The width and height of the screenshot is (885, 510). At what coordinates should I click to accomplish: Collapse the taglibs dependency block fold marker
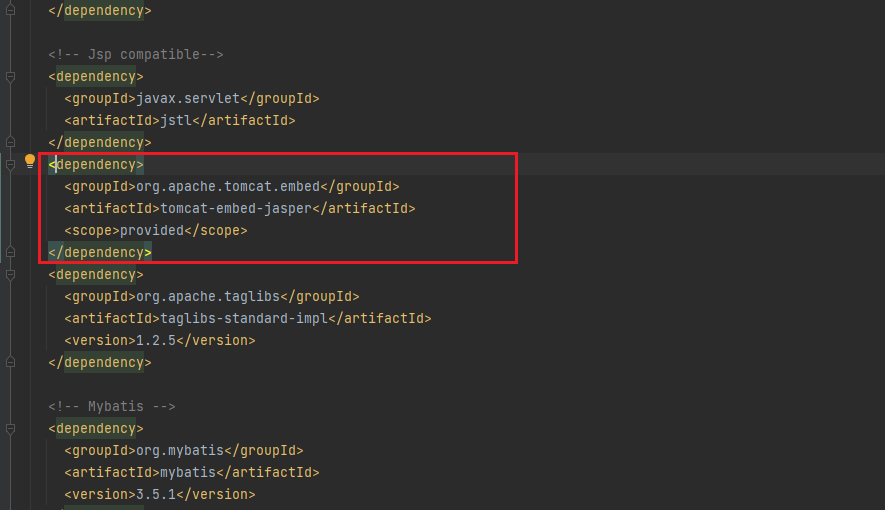pos(10,274)
